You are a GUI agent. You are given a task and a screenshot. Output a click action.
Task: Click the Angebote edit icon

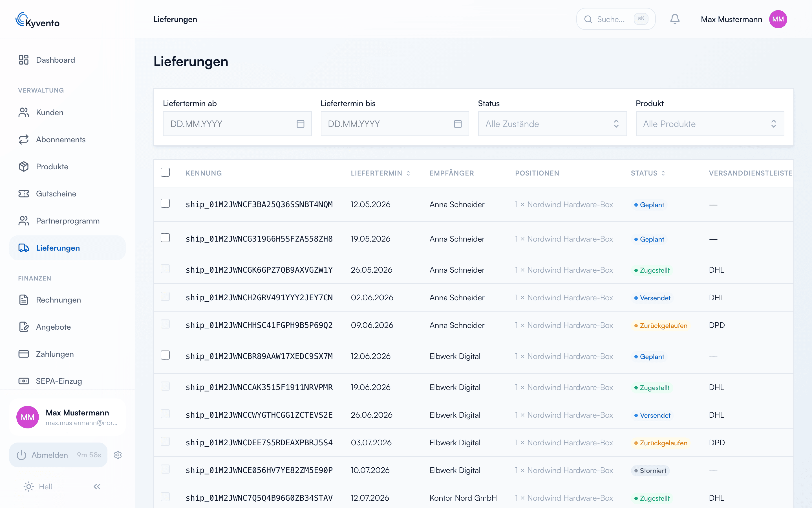[x=23, y=327]
